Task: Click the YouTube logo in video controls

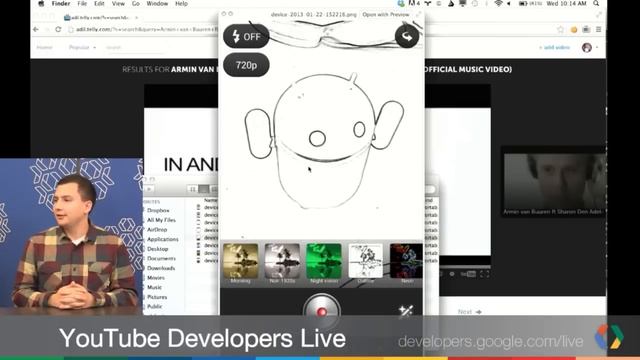Action: click(x=468, y=274)
